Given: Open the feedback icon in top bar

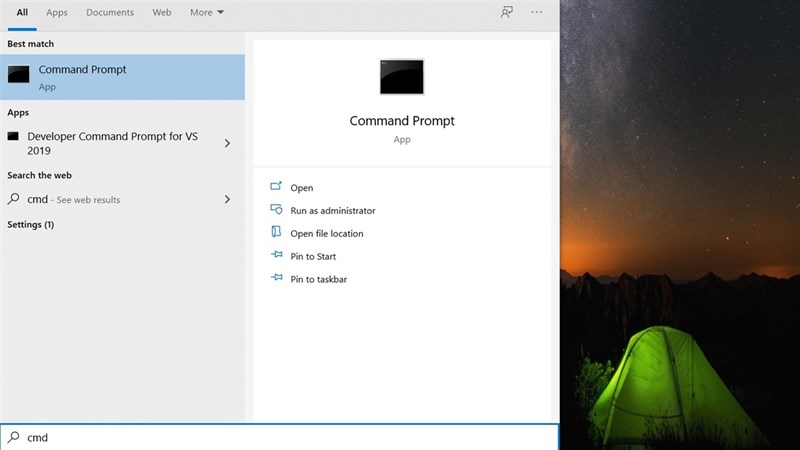Looking at the screenshot, I should point(507,12).
